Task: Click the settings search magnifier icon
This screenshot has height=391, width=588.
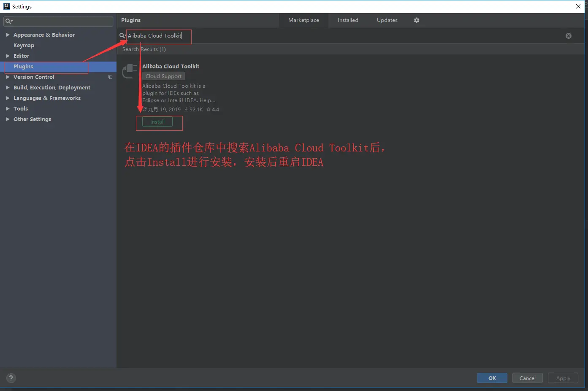Action: pos(9,21)
